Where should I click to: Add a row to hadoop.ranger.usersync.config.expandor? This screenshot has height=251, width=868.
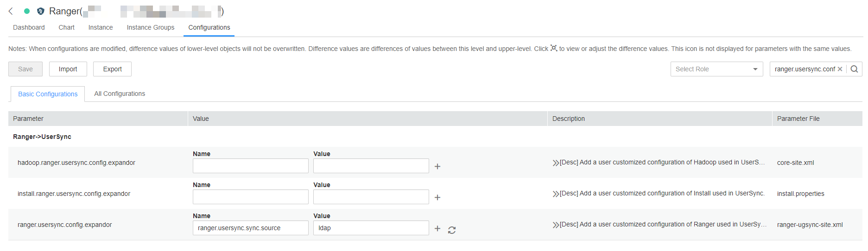point(437,166)
